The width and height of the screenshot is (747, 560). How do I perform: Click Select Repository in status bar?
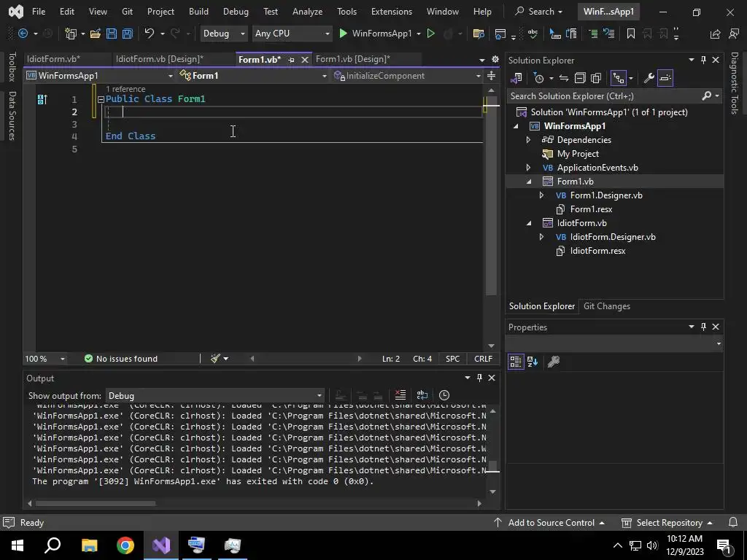(x=667, y=522)
